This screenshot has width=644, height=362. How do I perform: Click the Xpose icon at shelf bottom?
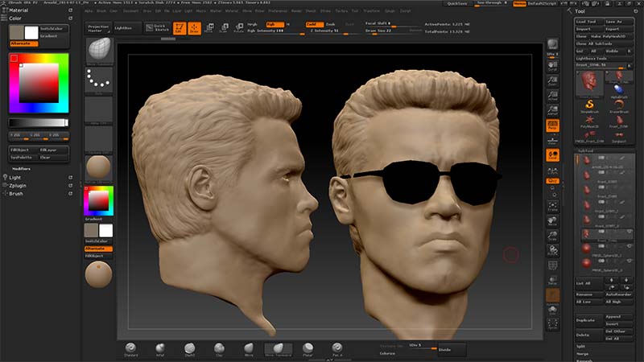[x=552, y=324]
